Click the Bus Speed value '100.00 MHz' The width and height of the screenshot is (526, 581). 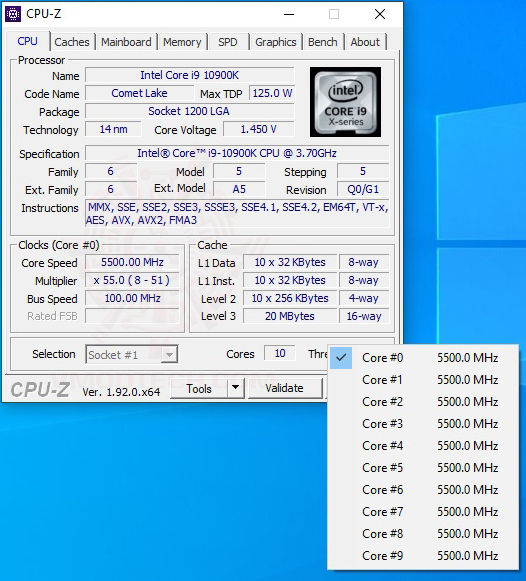pyautogui.click(x=132, y=298)
